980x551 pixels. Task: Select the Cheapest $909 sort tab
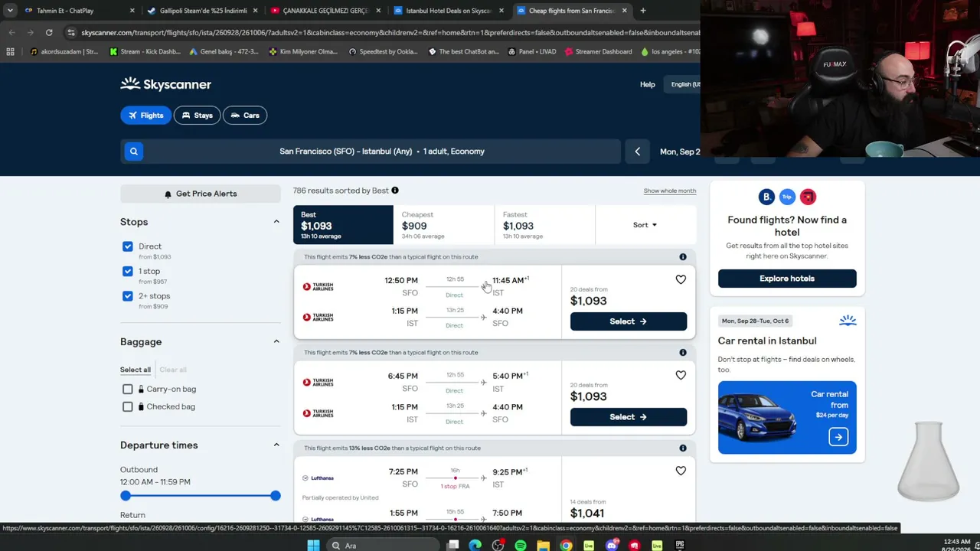click(x=444, y=225)
